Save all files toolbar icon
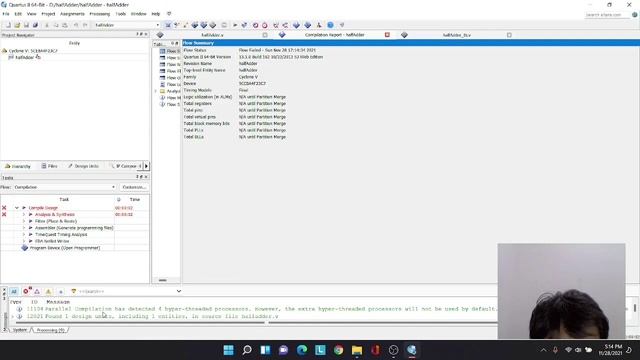 pyautogui.click(x=36, y=25)
